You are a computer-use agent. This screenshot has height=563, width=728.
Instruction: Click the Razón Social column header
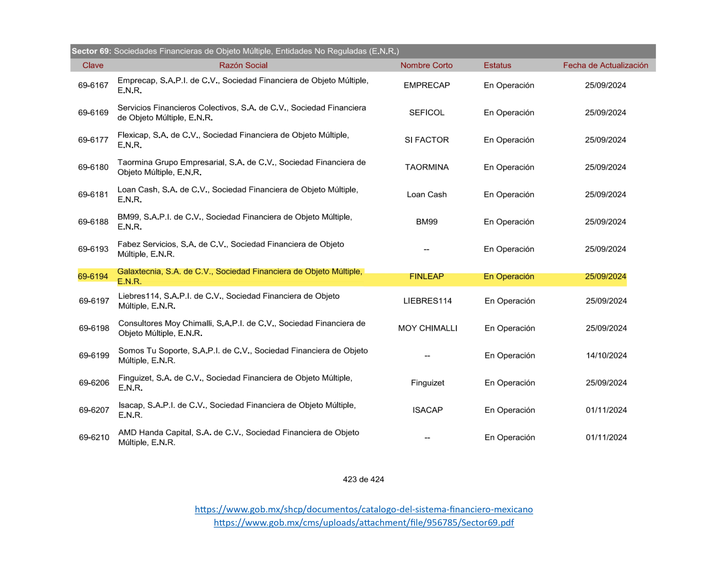243,65
